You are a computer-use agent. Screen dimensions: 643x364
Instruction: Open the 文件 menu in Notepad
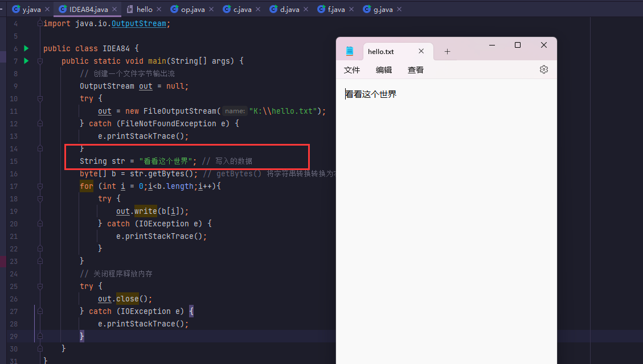point(352,70)
